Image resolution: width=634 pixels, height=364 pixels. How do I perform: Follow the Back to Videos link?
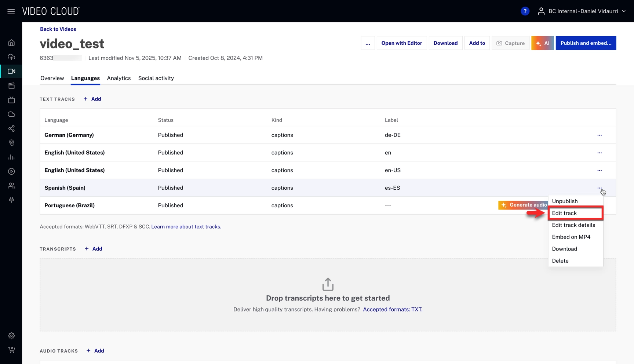(58, 29)
